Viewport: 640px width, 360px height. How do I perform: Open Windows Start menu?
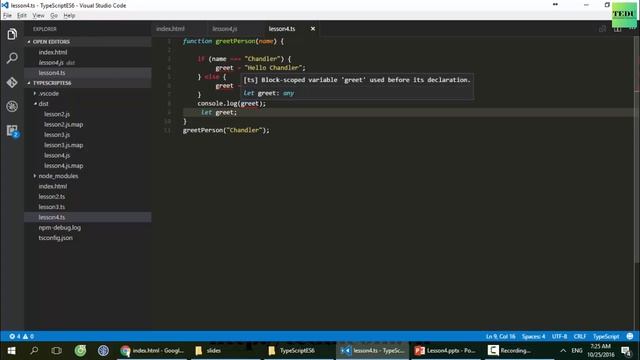(x=11, y=351)
